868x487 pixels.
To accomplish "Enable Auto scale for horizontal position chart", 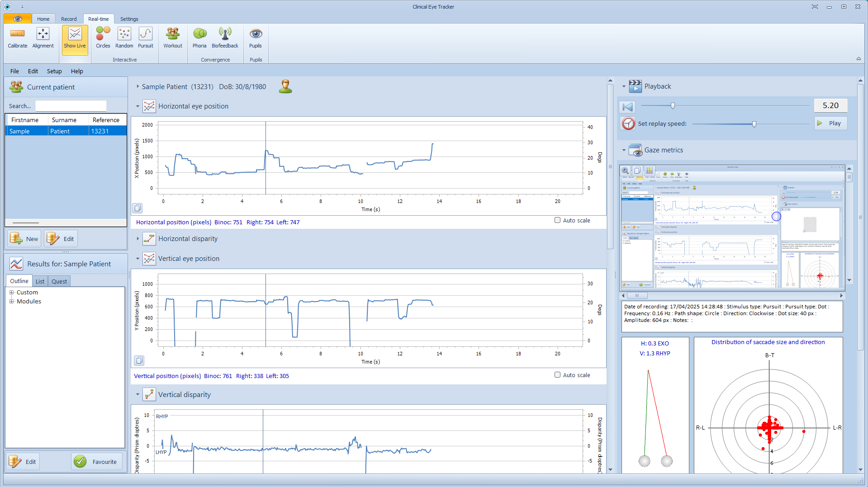I will (x=557, y=220).
